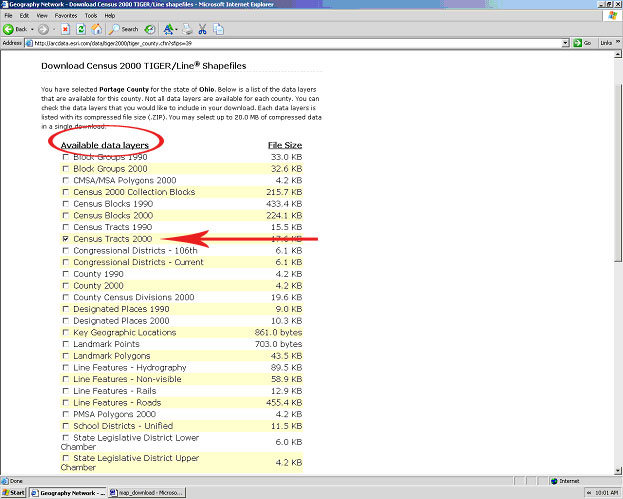Screen dimensions: 623x499
Task: Click the 455.4 KB file size value
Action: (284, 403)
